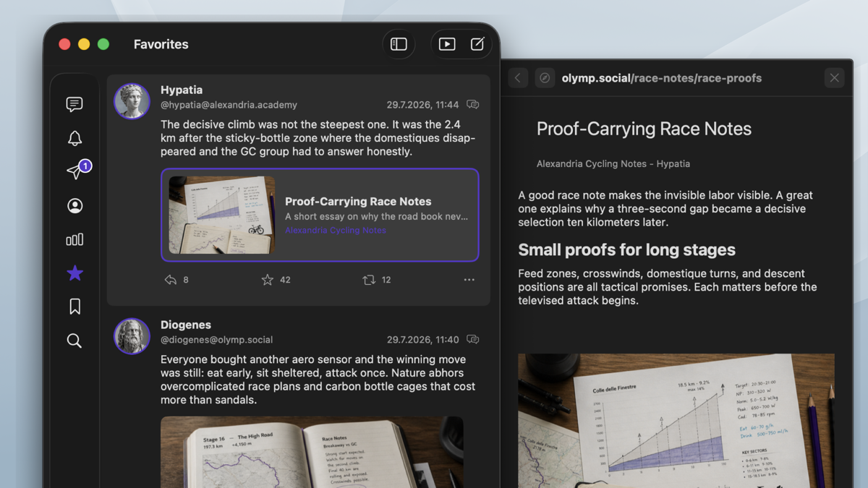Favorite Hypatia's post with star icon
The image size is (868, 488).
[268, 280]
